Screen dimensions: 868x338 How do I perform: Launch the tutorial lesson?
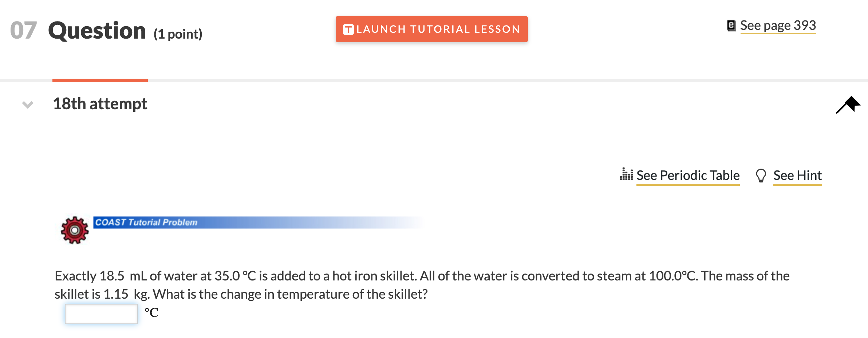(x=432, y=30)
